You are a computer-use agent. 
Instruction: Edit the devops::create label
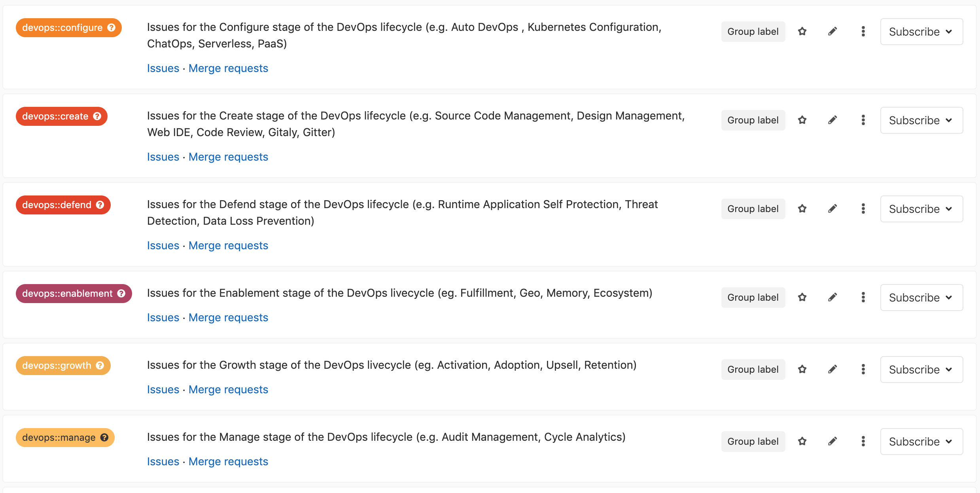click(832, 120)
